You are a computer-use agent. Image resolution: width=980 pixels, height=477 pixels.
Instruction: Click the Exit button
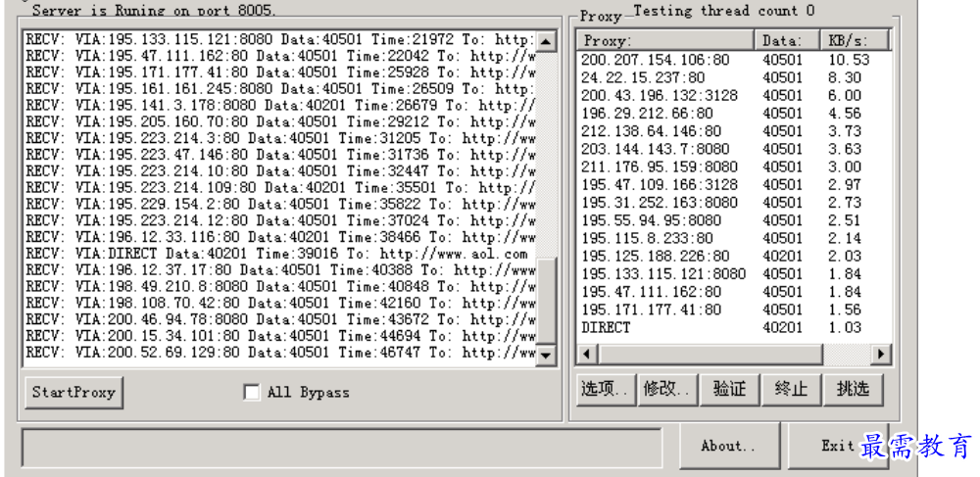click(x=838, y=446)
